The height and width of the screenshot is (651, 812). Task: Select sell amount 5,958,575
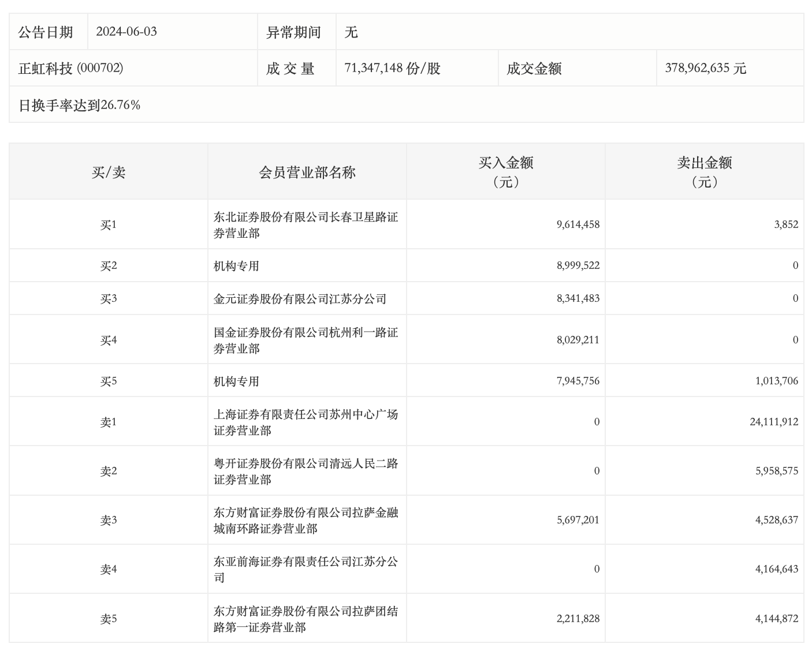(777, 471)
